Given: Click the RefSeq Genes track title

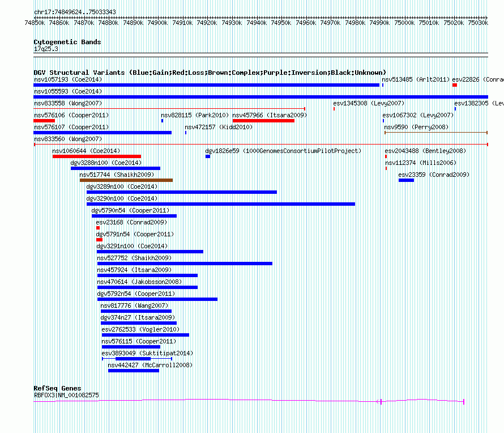Looking at the screenshot, I should (57, 388).
